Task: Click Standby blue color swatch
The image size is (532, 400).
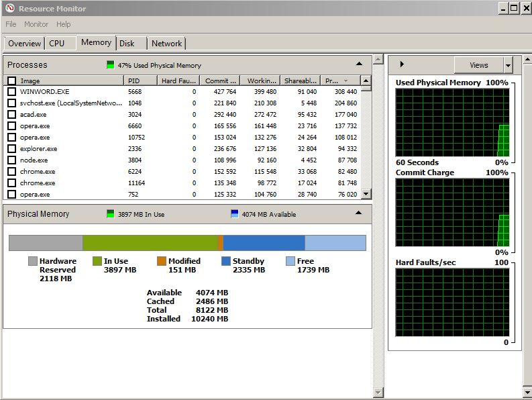Action: (x=226, y=261)
